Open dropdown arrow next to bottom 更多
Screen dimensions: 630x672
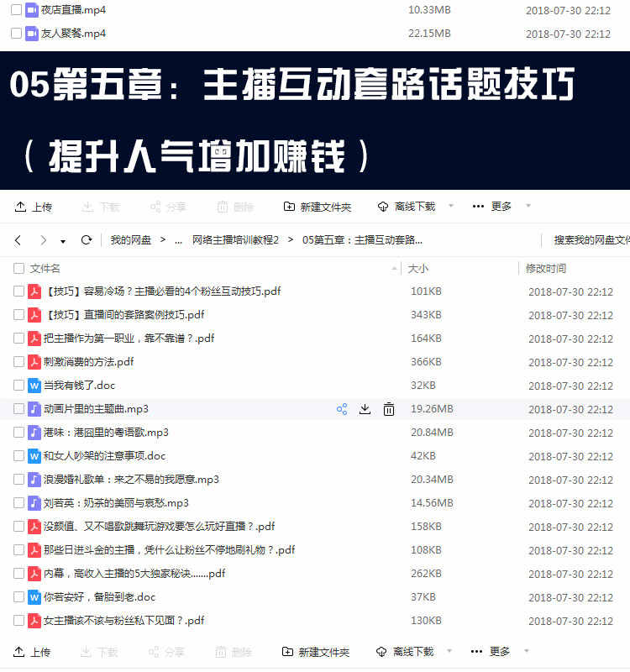tap(527, 652)
